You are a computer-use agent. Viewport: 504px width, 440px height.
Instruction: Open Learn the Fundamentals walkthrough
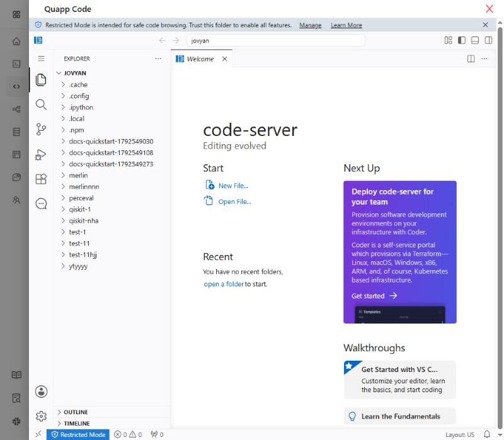click(400, 416)
